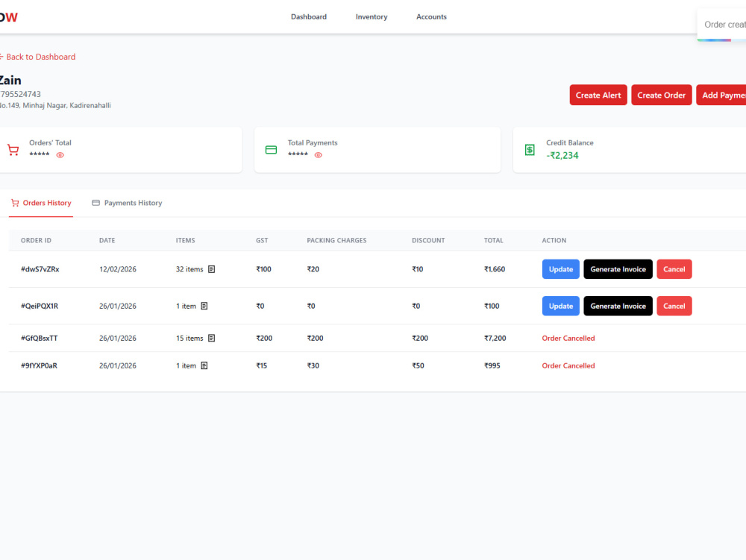746x560 pixels.
Task: Click the discount value ₹50
Action: click(418, 365)
